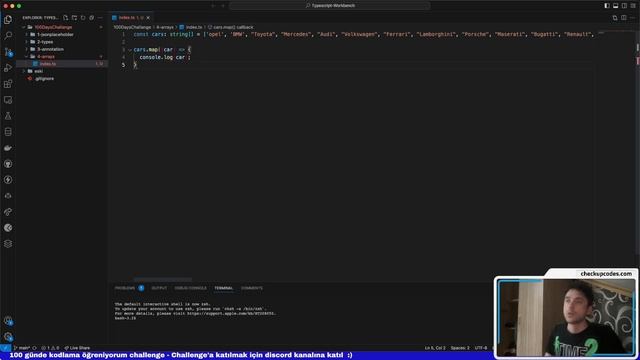Viewport: 640px width, 360px height.
Task: Click the horizontal editor scrollbar
Action: point(162,280)
